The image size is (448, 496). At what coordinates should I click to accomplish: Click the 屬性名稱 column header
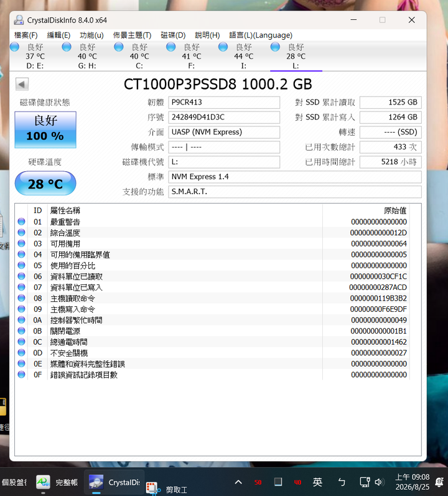(x=185, y=210)
